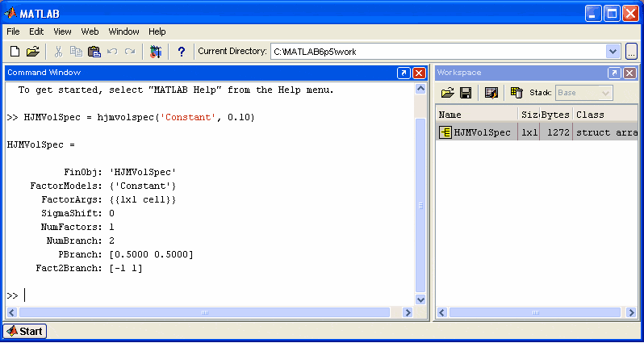Undock the Workspace panel
The image size is (644, 343).
point(614,73)
